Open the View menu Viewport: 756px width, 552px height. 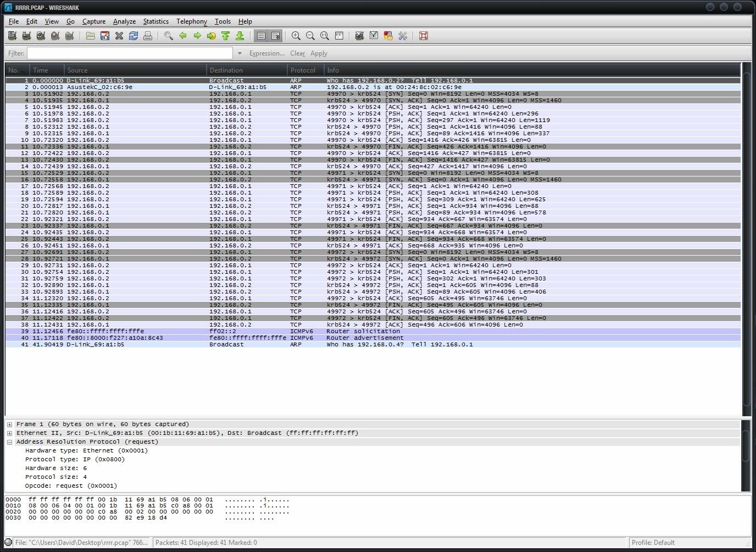pos(52,21)
